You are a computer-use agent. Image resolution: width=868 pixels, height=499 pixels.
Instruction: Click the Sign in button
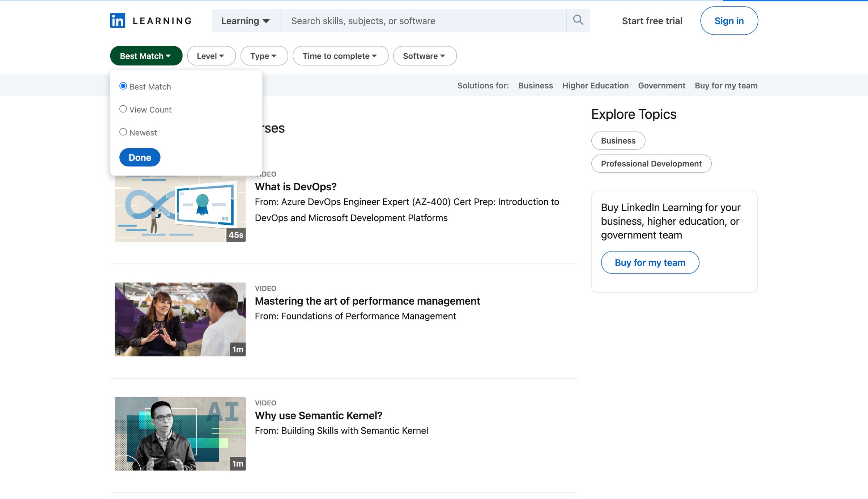click(x=729, y=21)
